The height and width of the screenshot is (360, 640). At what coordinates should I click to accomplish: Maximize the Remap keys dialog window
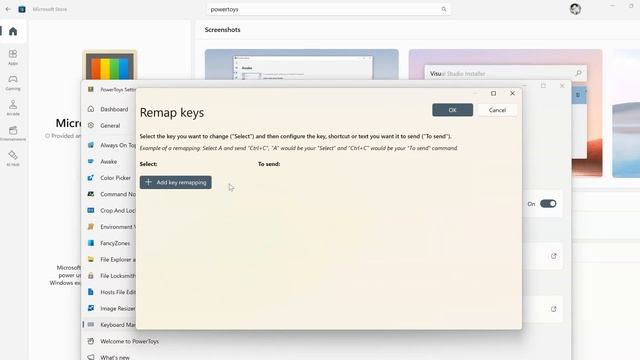(x=493, y=93)
